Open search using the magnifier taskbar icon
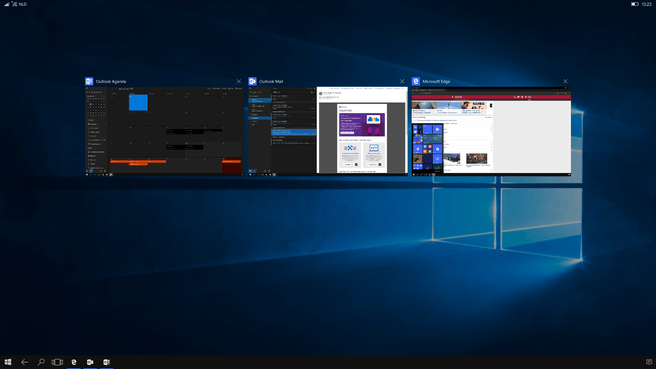The width and height of the screenshot is (656, 369). 41,362
